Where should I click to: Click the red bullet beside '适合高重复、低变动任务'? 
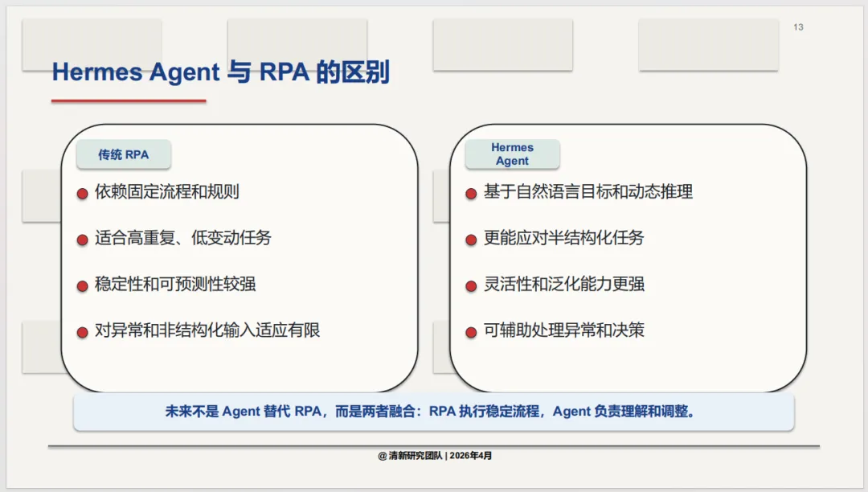(83, 240)
